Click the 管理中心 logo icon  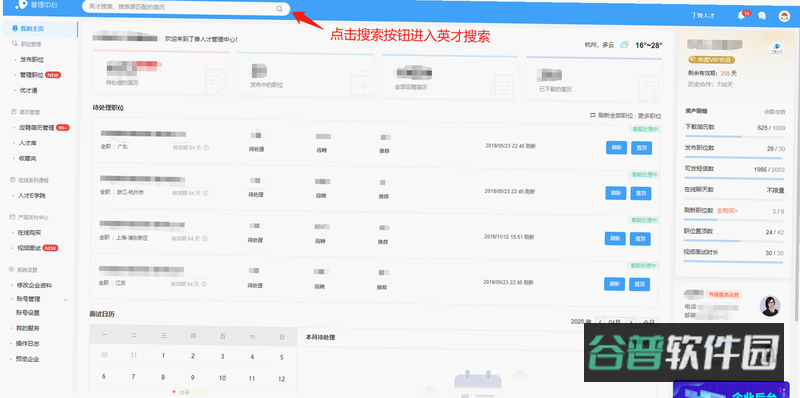click(x=21, y=5)
